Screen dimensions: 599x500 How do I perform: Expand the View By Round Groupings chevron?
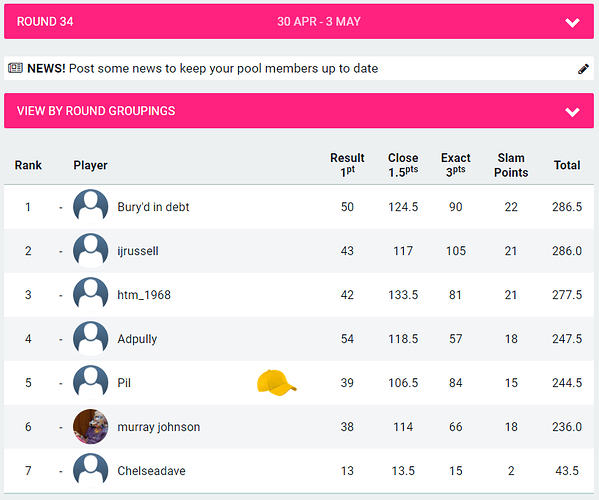pyautogui.click(x=572, y=112)
